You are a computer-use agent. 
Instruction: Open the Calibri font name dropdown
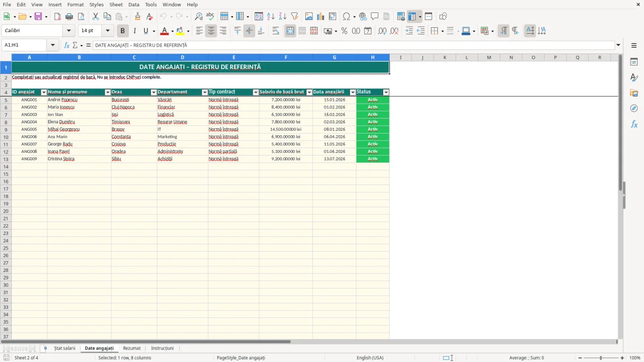click(x=69, y=31)
